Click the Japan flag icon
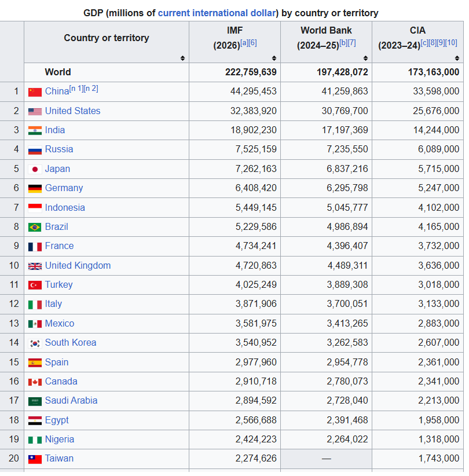 (35, 170)
